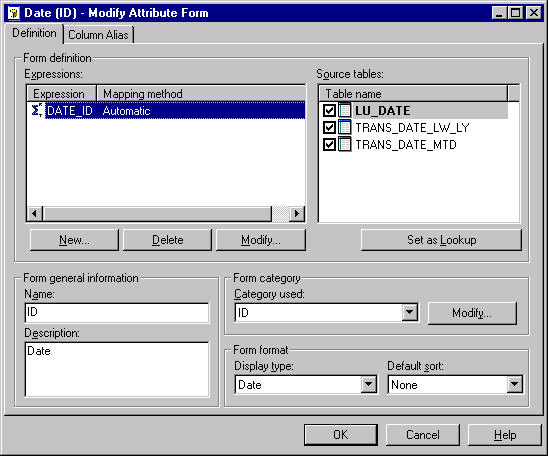
Task: Switch to the Column Alias tab
Action: point(98,35)
